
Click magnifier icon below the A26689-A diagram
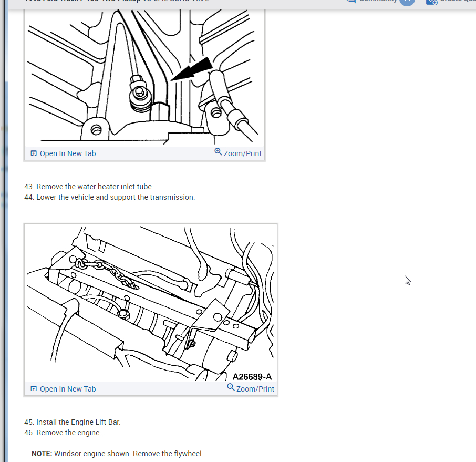point(231,387)
